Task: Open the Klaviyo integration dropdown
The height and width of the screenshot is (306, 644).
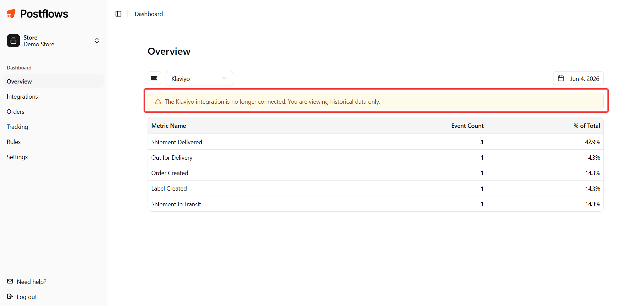Action: pyautogui.click(x=200, y=78)
